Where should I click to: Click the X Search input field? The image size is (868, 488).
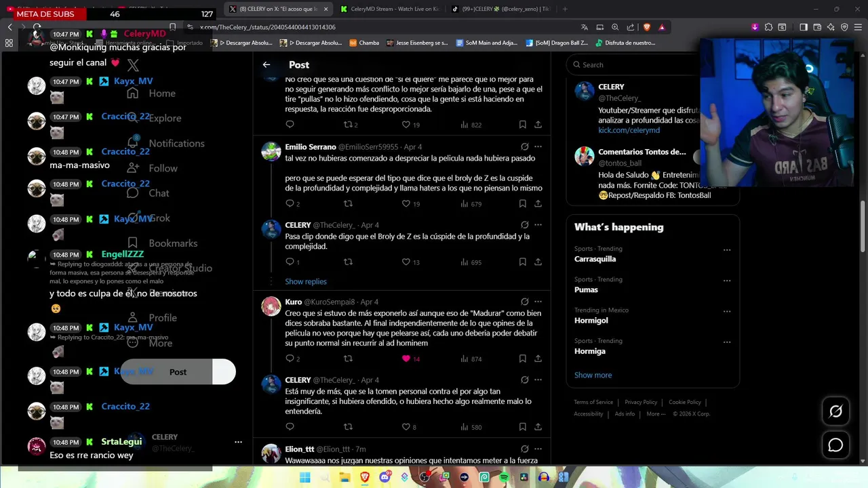(x=633, y=64)
